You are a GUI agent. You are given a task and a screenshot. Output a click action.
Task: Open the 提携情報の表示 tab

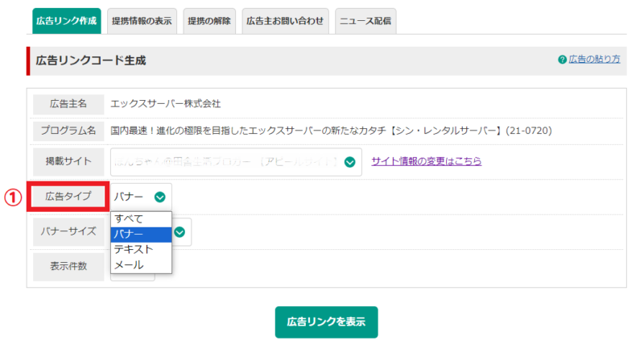click(x=142, y=22)
